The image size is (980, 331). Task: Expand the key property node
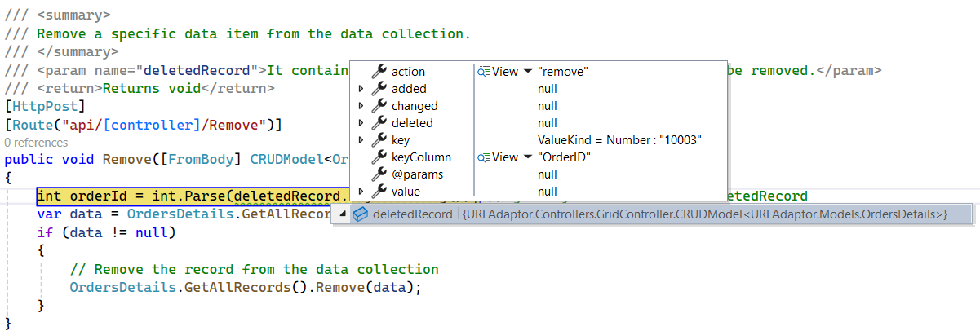point(361,140)
